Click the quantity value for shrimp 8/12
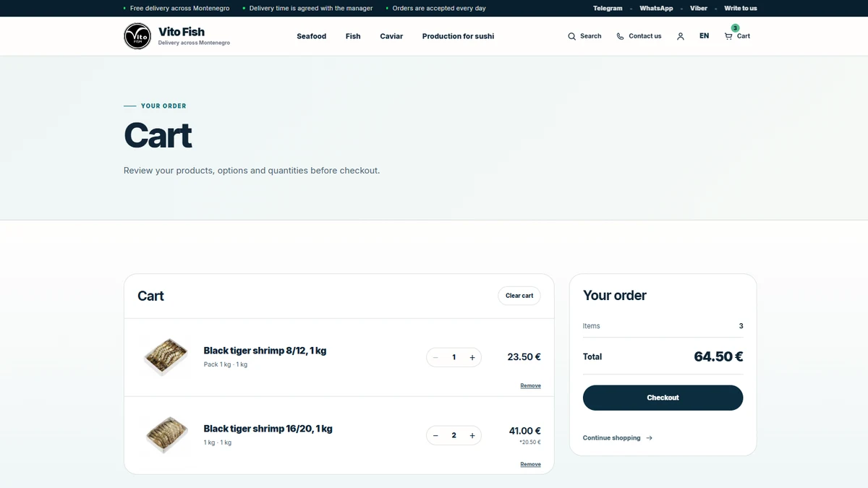868x488 pixels. [454, 357]
